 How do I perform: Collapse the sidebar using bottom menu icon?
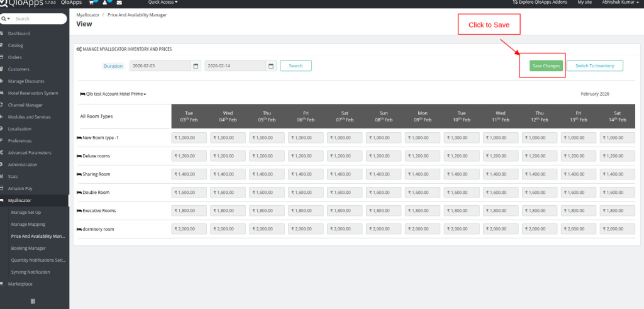tap(33, 301)
